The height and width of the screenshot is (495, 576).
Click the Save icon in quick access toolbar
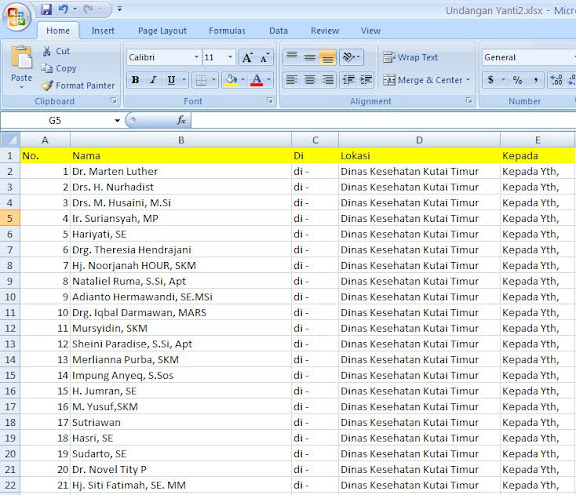(x=46, y=9)
